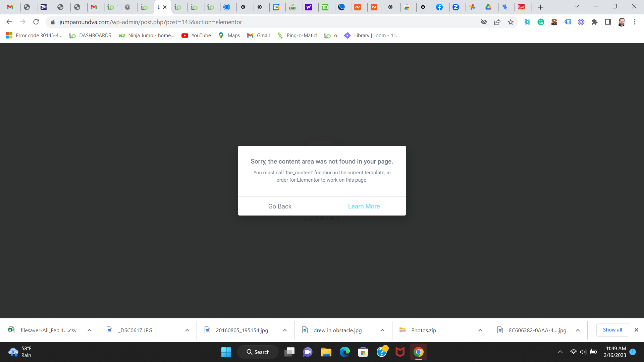This screenshot has width=644, height=362.
Task: Bookmark this page with star icon
Action: [511, 22]
